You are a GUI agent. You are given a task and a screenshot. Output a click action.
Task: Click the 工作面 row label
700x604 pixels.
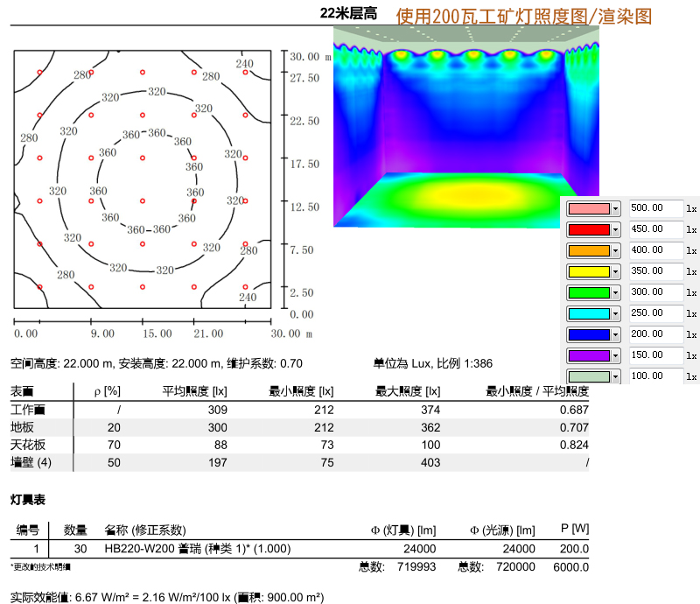pyautogui.click(x=28, y=410)
